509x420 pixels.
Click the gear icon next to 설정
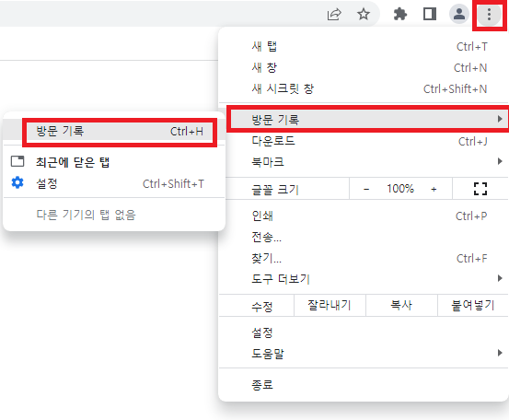pyautogui.click(x=17, y=182)
